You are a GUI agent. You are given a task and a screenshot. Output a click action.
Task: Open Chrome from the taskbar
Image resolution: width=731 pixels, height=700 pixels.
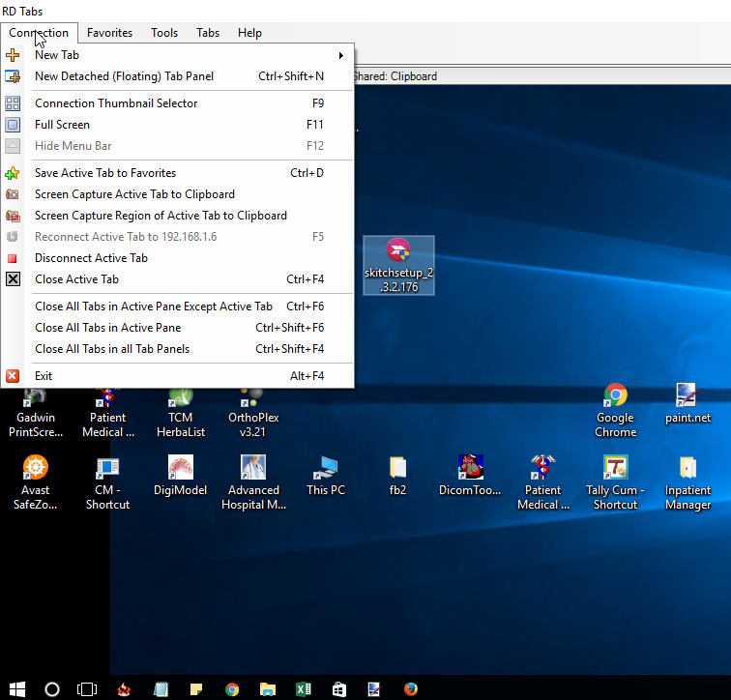[232, 689]
